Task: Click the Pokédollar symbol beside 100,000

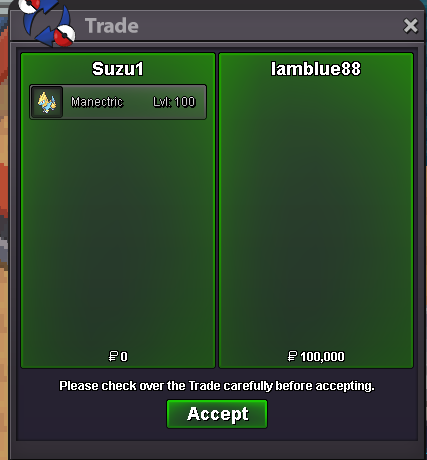Action: 292,356
